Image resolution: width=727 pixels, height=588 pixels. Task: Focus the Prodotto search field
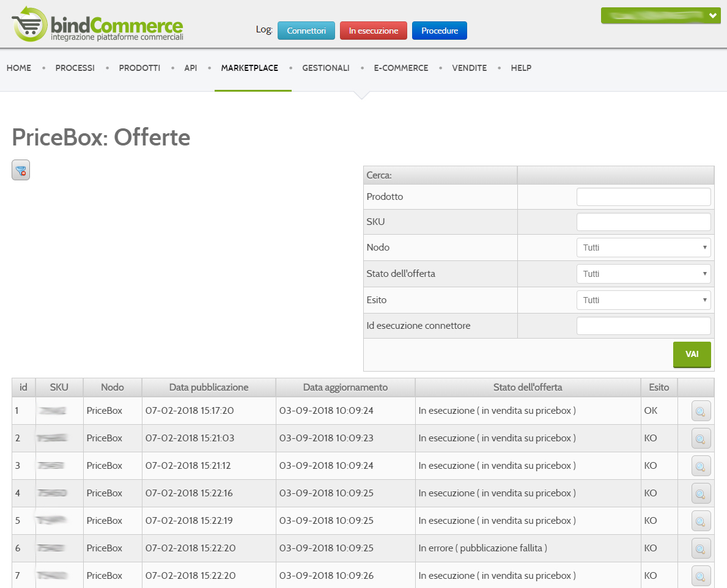tap(644, 196)
